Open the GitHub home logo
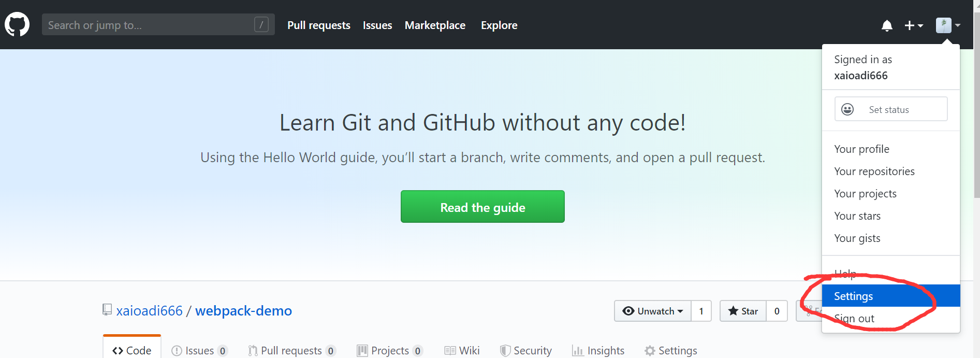The width and height of the screenshot is (980, 358). coord(17,24)
